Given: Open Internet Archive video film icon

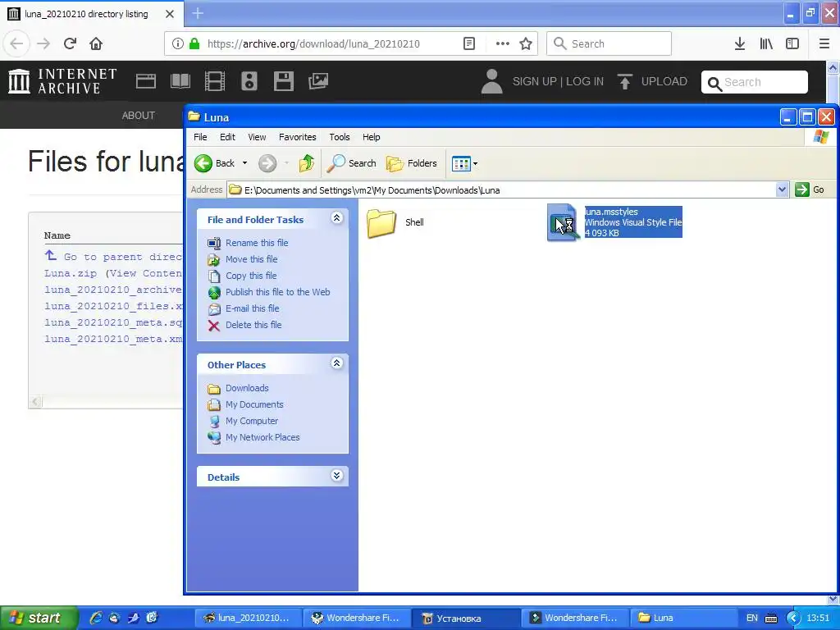Looking at the screenshot, I should point(215,81).
